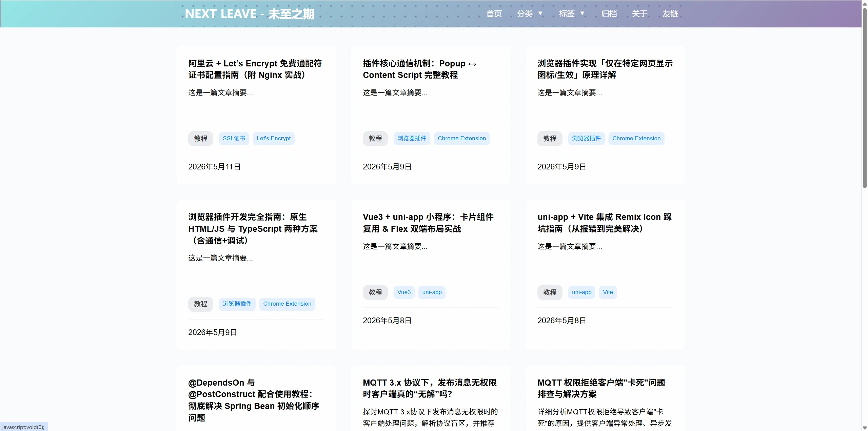Click Chrome Extension tag on 开发完全指南 card
This screenshot has height=431, width=868.
tap(287, 304)
